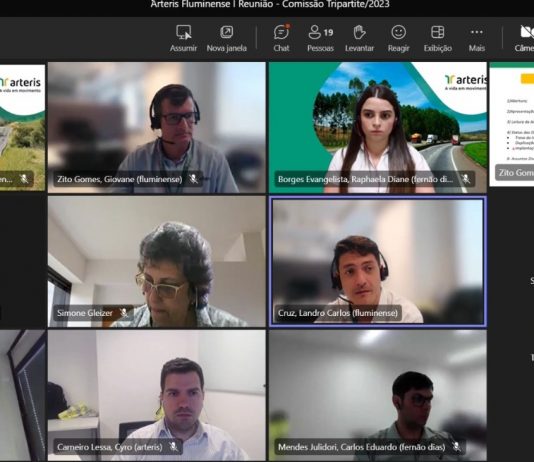Screen dimensions: 534x462
Task: Change layout via Exibição icon
Action: [x=438, y=32]
